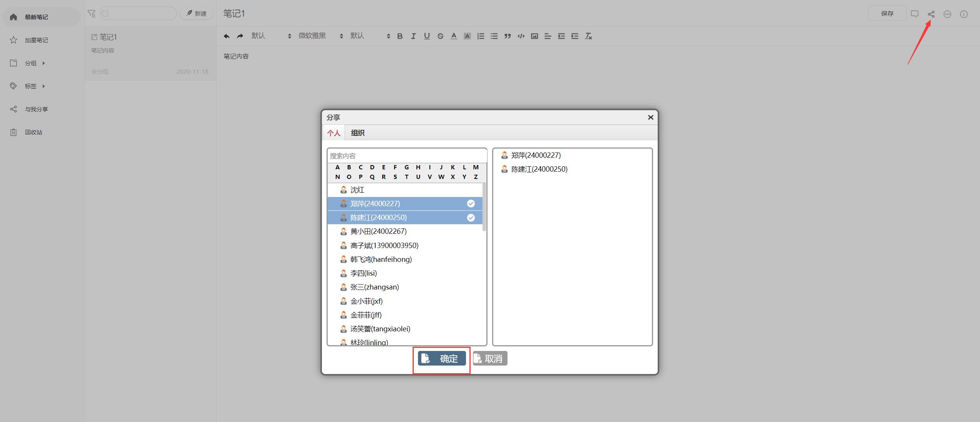Click the font color icon
This screenshot has height=422, width=980.
pos(454,36)
